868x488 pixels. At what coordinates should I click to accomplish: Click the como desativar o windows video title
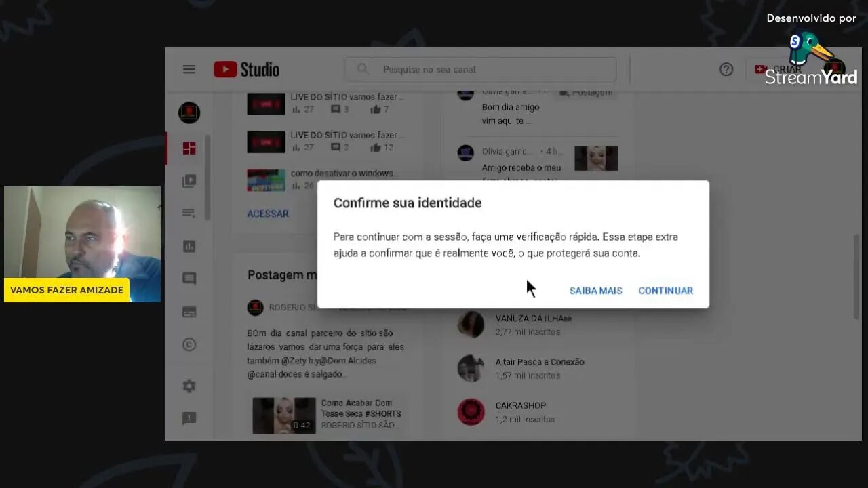point(344,174)
